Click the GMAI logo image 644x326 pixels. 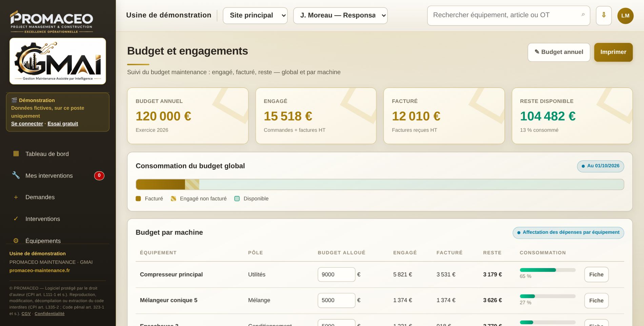tap(58, 61)
